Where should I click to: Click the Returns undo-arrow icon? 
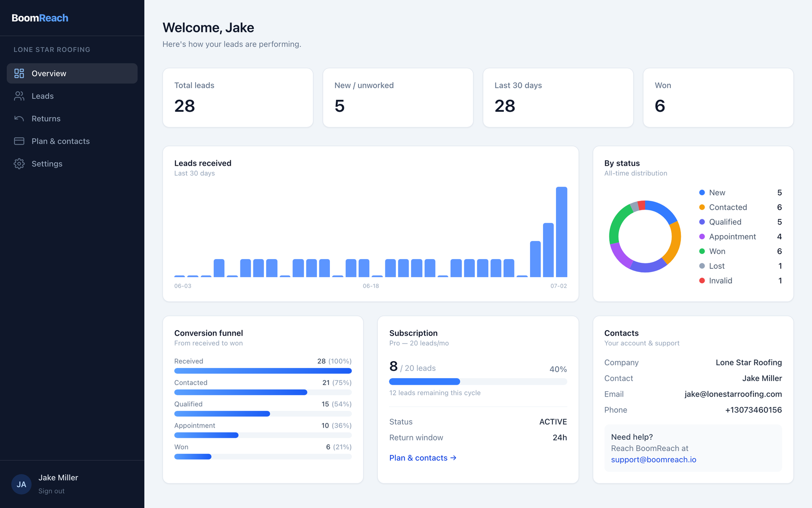(19, 119)
